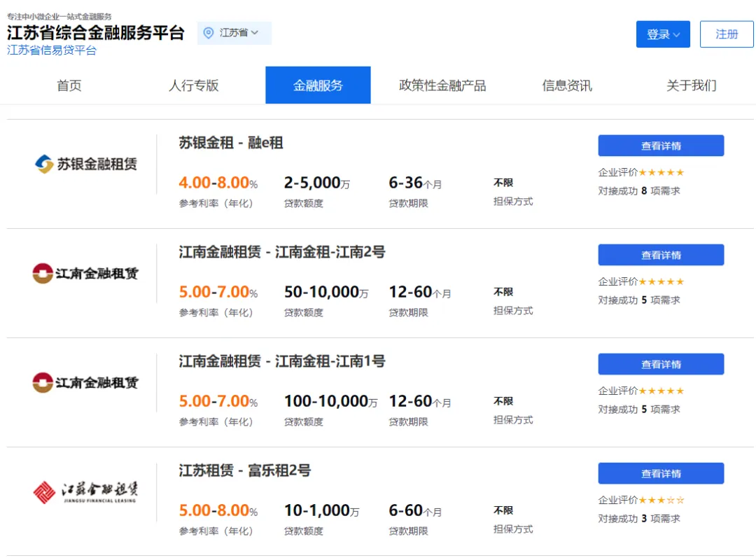Click the 10-1,000万 loan amount
Viewport: 756px width, 558px height.
pos(321,510)
